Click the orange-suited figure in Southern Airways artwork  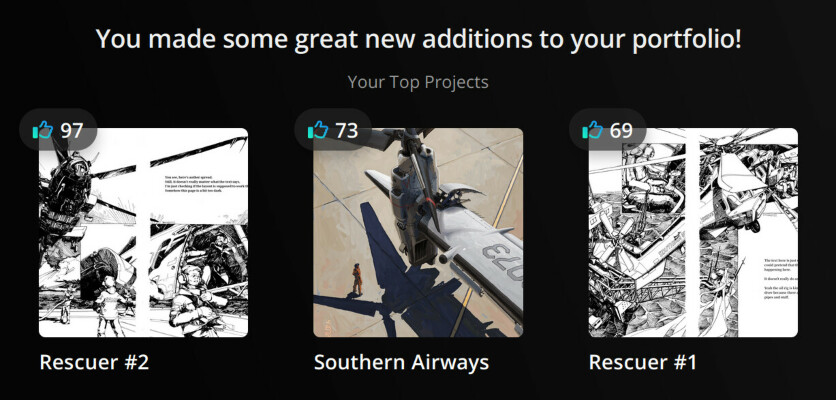point(356,279)
